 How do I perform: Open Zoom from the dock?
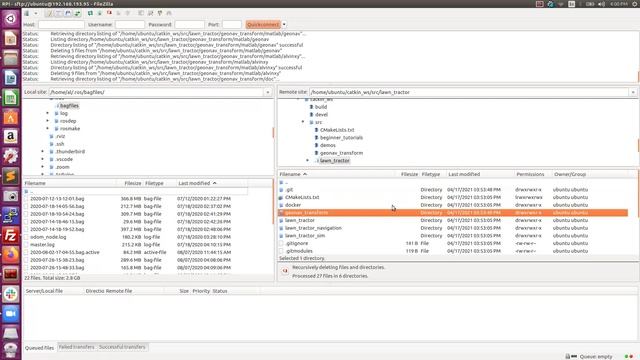click(10, 313)
